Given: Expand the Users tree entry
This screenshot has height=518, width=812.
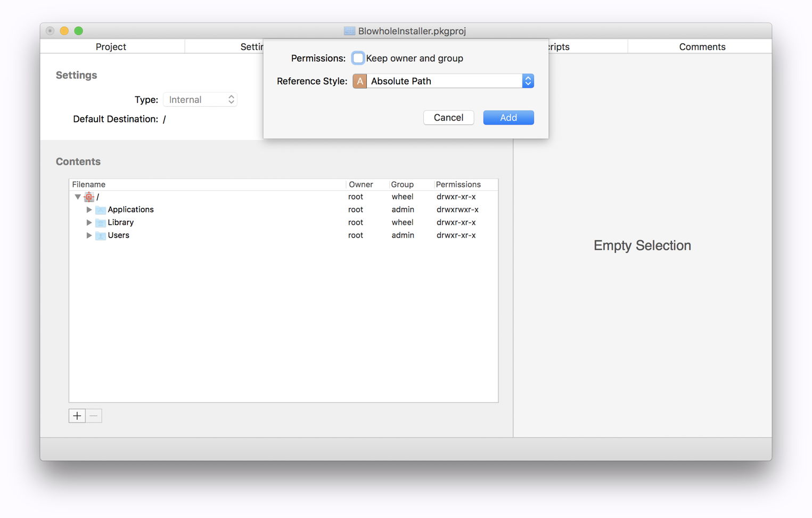Looking at the screenshot, I should click(88, 235).
